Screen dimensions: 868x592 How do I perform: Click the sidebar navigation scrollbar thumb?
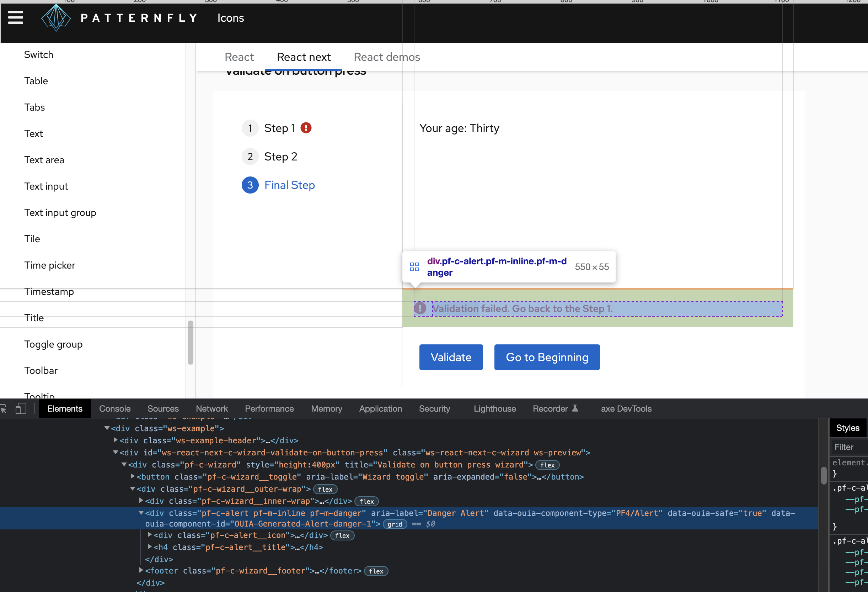[x=191, y=342]
